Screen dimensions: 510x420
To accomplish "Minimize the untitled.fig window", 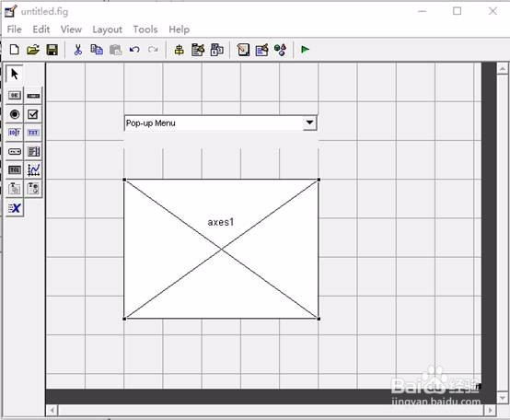I will coord(423,11).
